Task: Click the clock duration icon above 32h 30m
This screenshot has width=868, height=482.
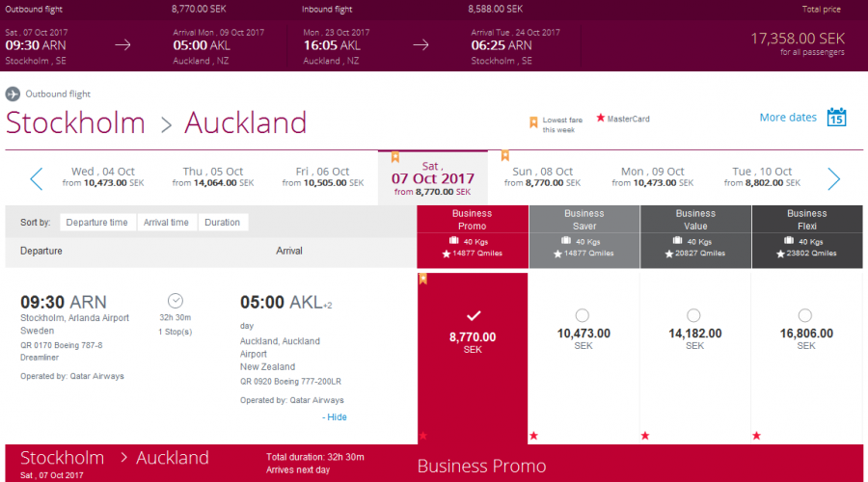Action: pyautogui.click(x=175, y=301)
